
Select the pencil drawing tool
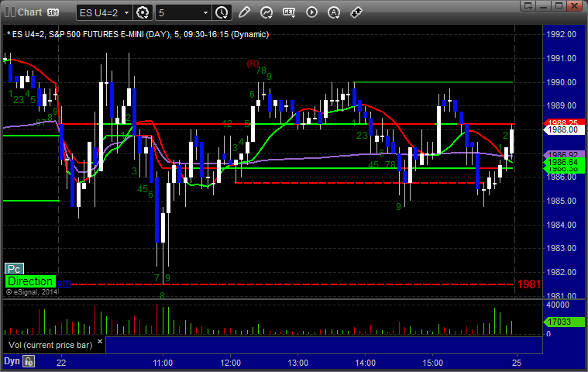(x=244, y=12)
